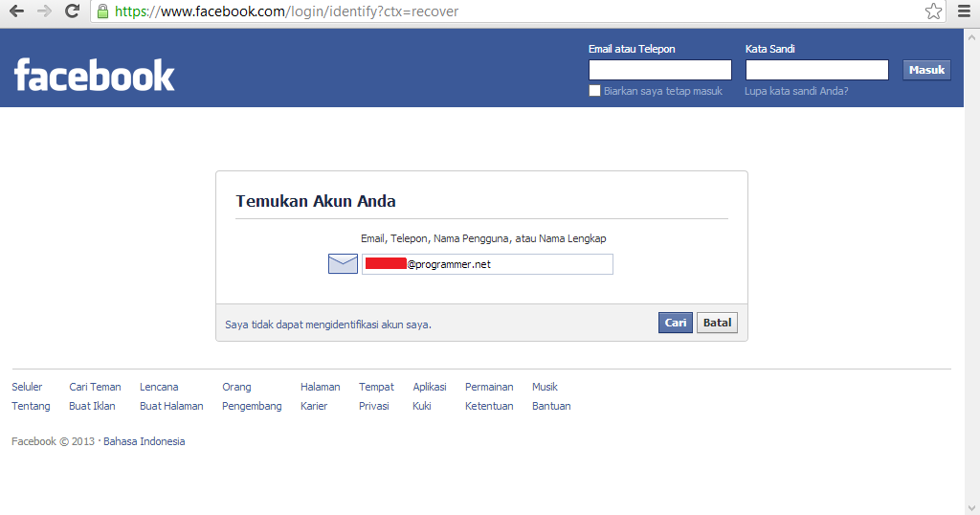This screenshot has width=980, height=515.
Task: Open the Tentang footer link
Action: click(x=31, y=406)
